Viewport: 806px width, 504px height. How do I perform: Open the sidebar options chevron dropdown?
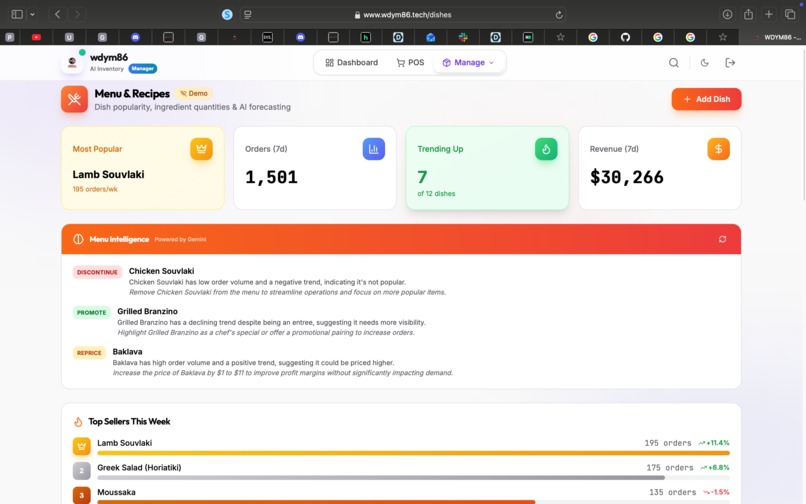(32, 14)
